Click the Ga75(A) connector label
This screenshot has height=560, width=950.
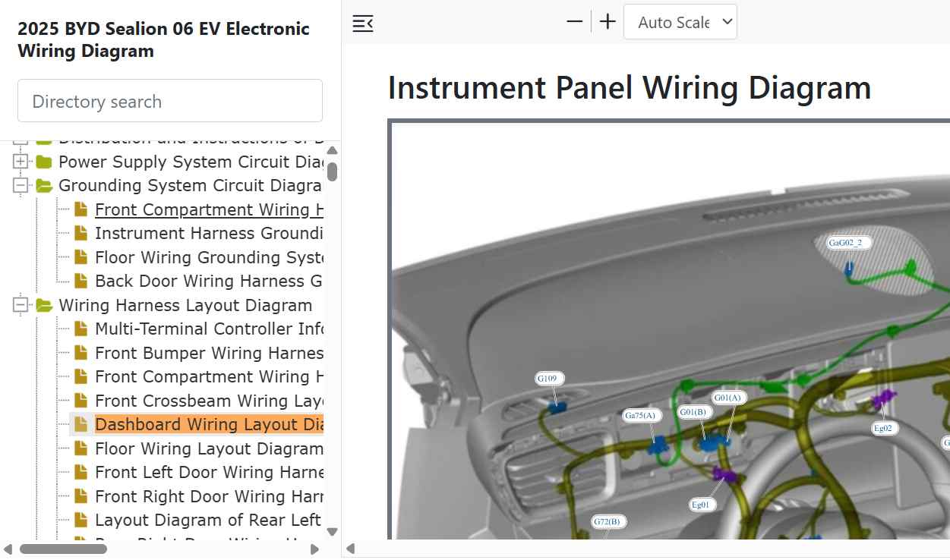pyautogui.click(x=642, y=415)
